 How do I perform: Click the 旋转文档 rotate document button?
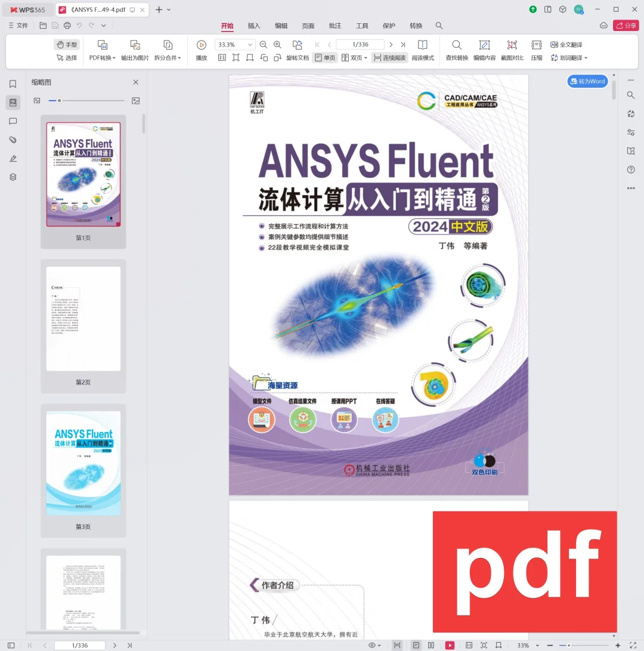(x=298, y=50)
